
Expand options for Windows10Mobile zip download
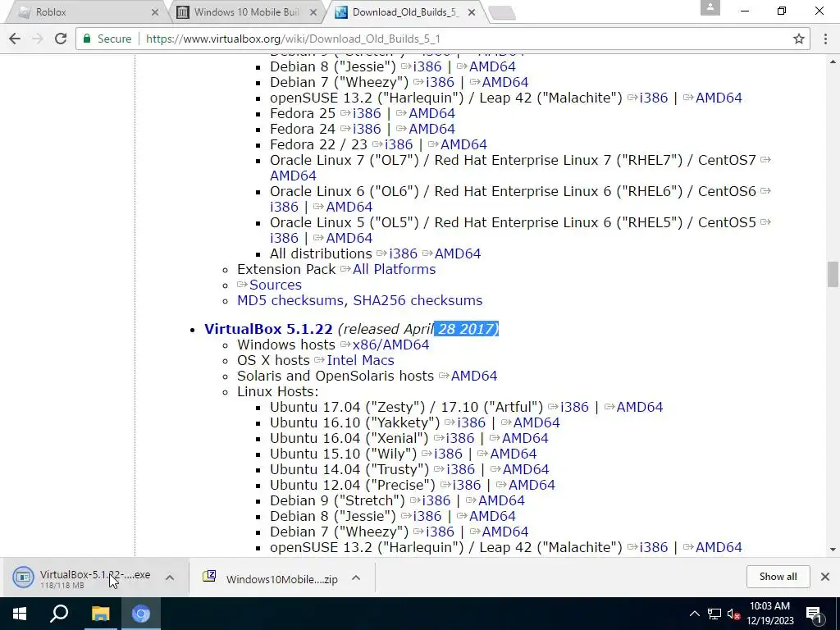[356, 577]
